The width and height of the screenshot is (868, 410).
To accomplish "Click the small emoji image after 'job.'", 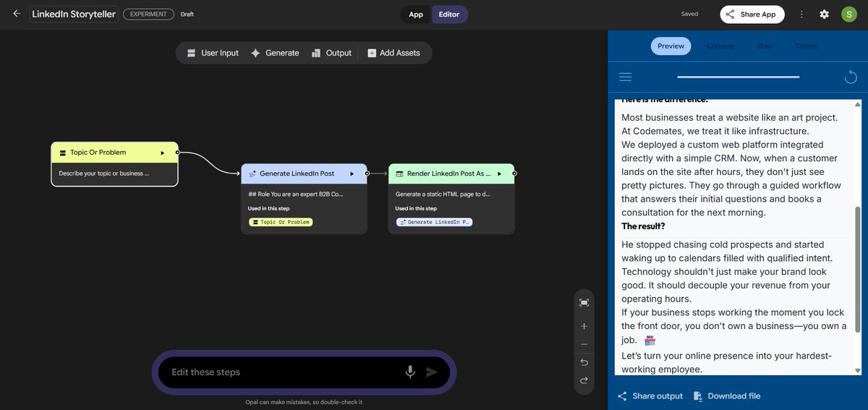I will 650,340.
